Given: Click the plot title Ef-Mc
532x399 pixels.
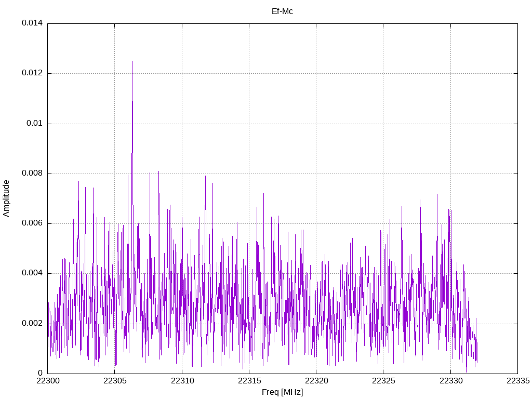Looking at the screenshot, I should tap(282, 11).
